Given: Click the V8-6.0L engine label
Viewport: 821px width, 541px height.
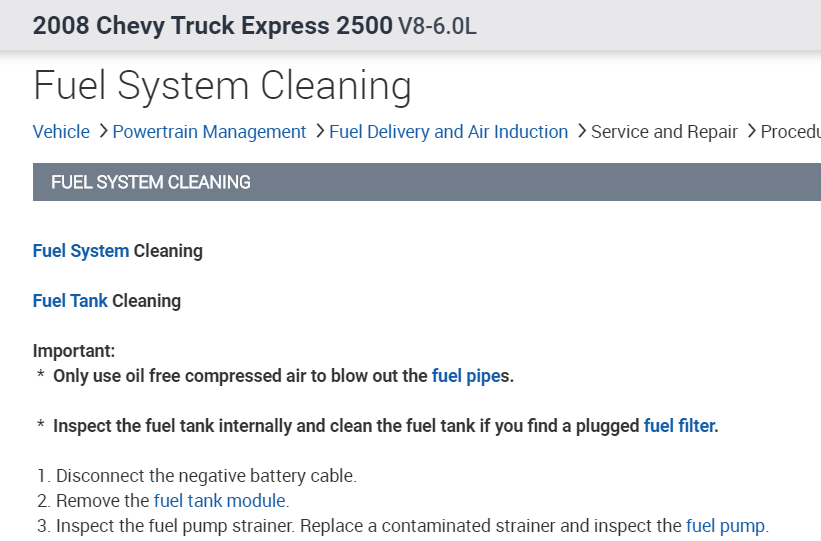Looking at the screenshot, I should pyautogui.click(x=437, y=26).
